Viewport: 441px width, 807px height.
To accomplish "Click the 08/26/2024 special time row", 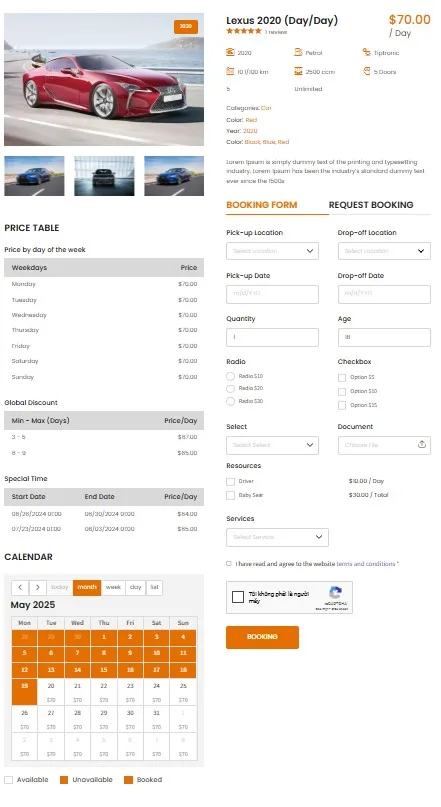I will click(104, 514).
